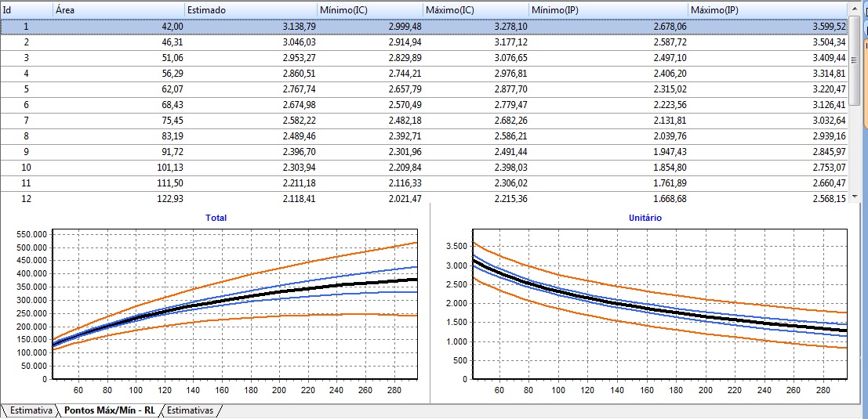Image resolution: width=868 pixels, height=419 pixels.
Task: Click area cell 75,45
Action: [x=173, y=121]
